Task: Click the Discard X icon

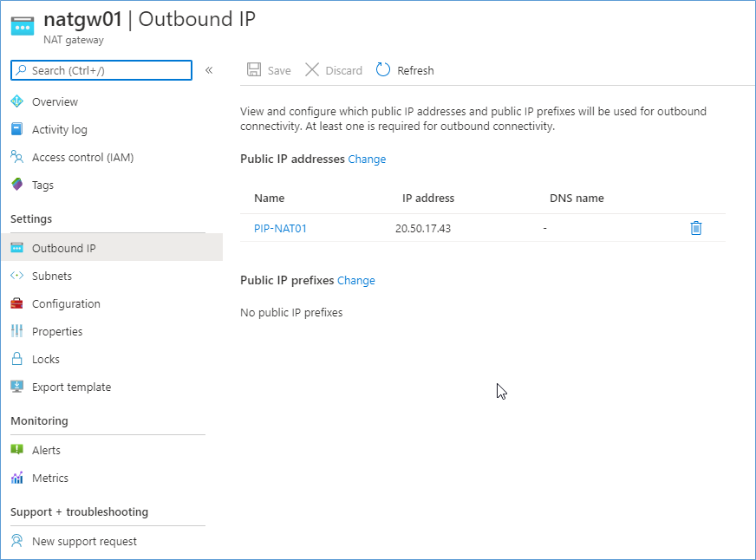Action: click(312, 70)
